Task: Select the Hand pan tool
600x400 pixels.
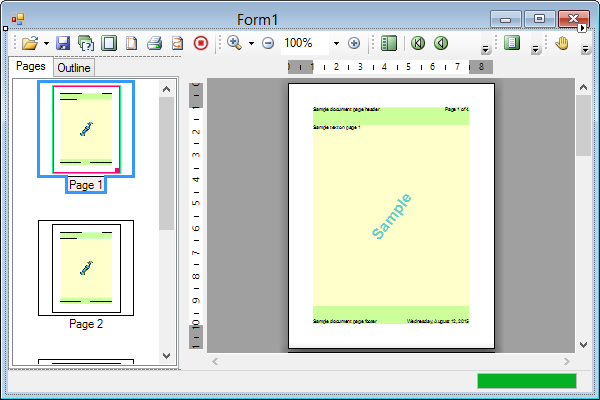Action: pyautogui.click(x=562, y=43)
